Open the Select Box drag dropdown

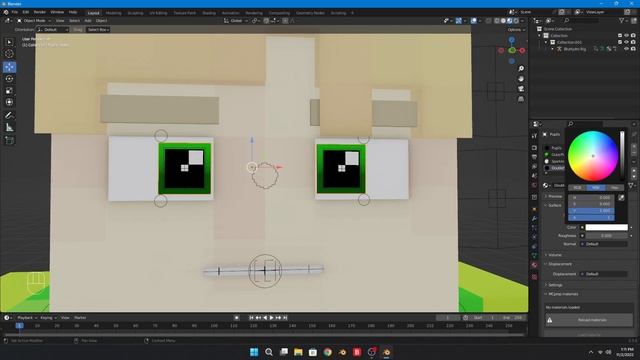click(98, 29)
